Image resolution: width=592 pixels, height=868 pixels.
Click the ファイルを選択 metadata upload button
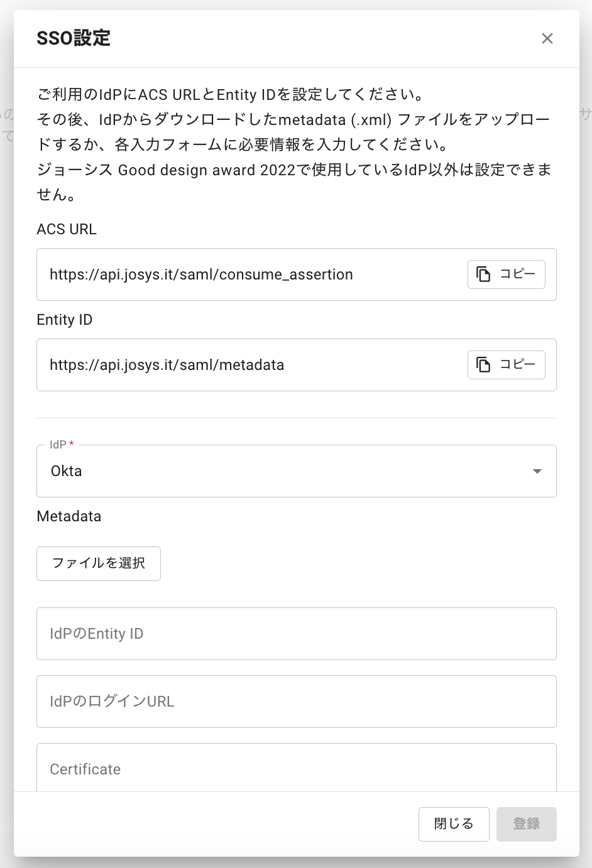coord(99,563)
